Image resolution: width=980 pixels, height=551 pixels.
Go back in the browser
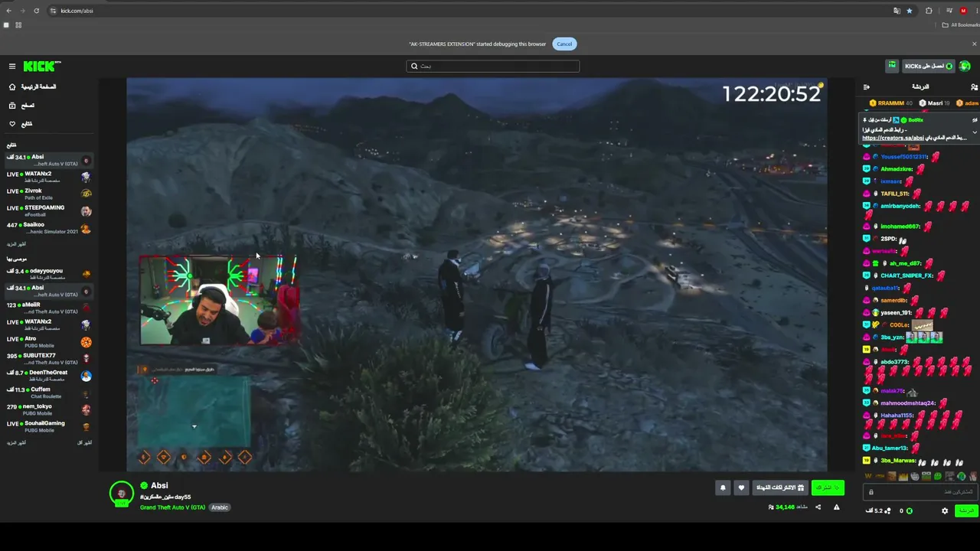[8, 11]
